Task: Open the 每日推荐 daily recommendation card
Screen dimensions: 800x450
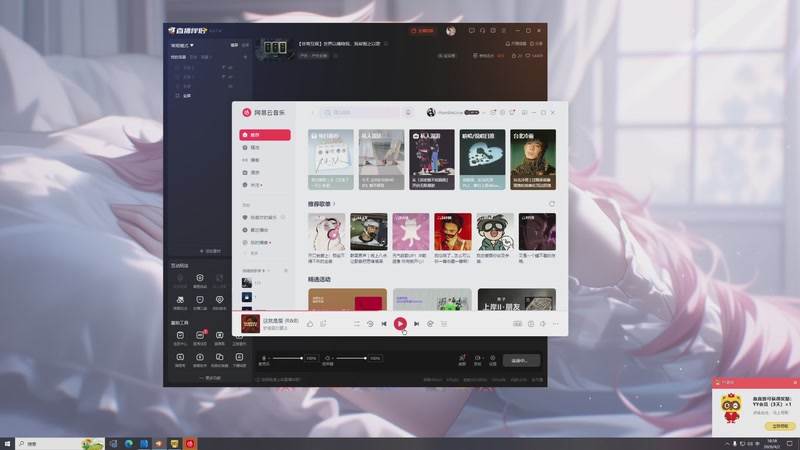Action: pos(331,160)
